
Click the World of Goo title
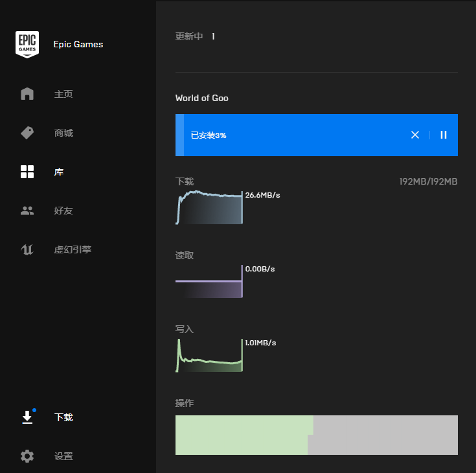[201, 98]
